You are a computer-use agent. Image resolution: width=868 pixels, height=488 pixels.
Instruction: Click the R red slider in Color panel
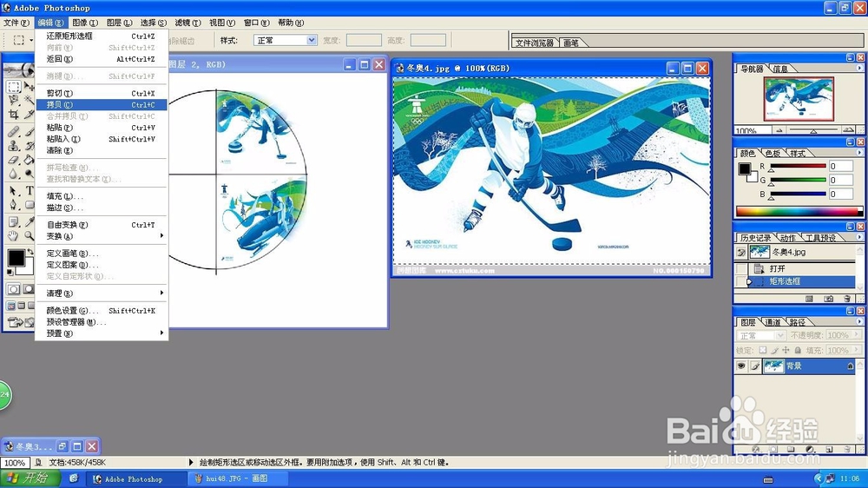[x=798, y=166]
